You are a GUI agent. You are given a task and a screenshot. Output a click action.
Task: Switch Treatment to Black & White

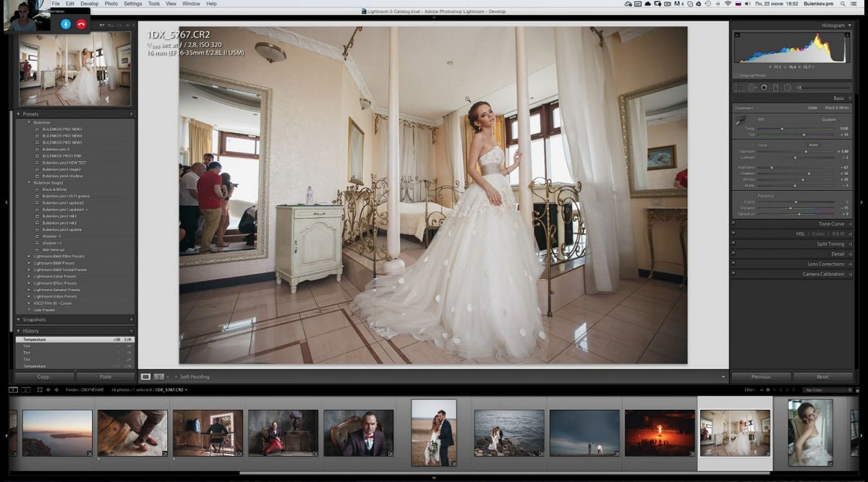pyautogui.click(x=837, y=108)
